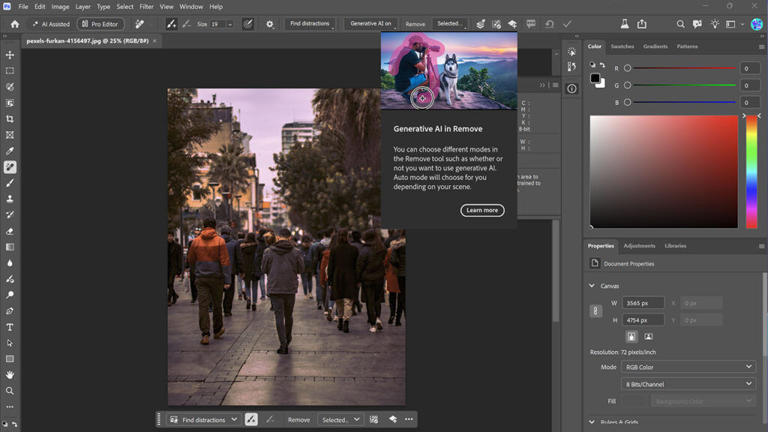Screen dimensions: 768x432
Task: Open the RGB Color mode dropdown
Action: pos(688,367)
